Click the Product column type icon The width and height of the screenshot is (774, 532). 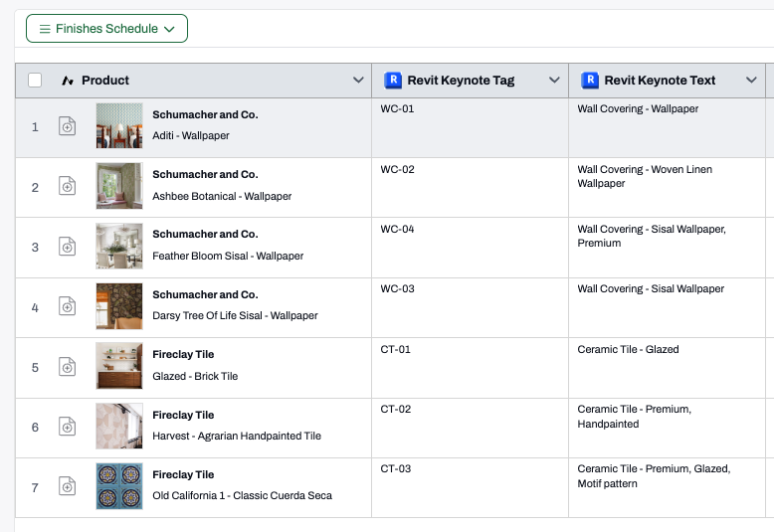point(68,81)
